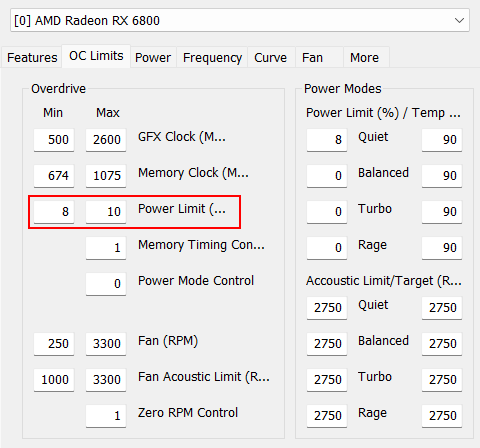Click the Power Mode Control value field
Screen dimensions: 480x448
pyautogui.click(x=106, y=284)
